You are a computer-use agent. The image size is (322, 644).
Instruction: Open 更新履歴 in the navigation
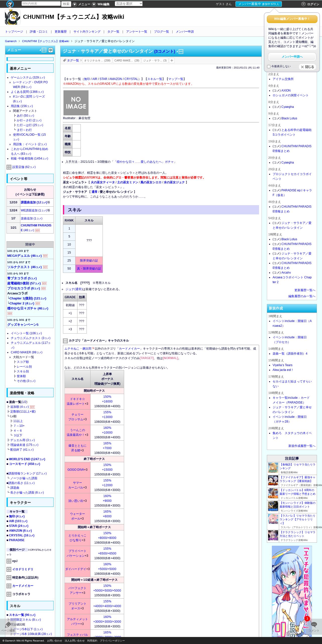61,32
